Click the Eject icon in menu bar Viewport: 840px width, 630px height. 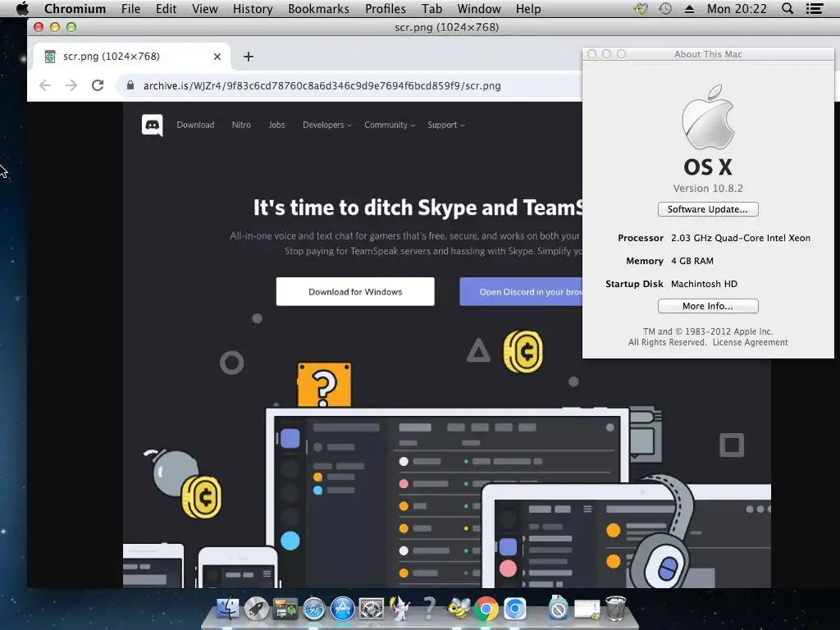pyautogui.click(x=689, y=9)
